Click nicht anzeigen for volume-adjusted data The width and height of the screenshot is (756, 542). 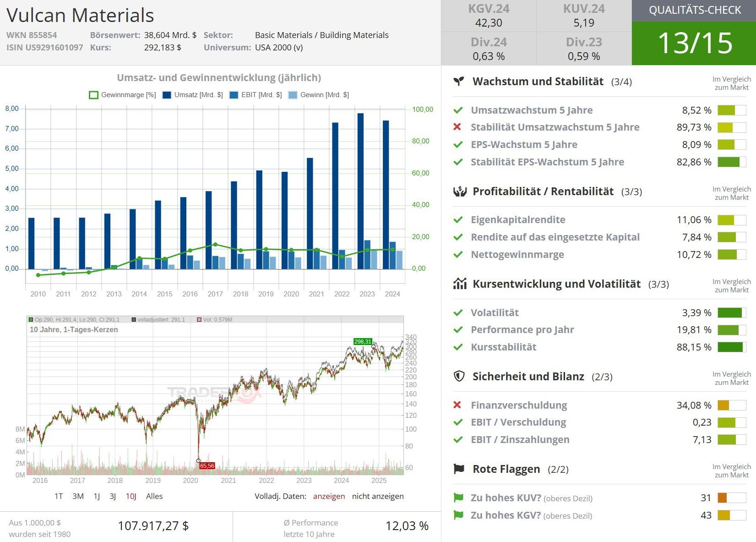[x=378, y=496]
